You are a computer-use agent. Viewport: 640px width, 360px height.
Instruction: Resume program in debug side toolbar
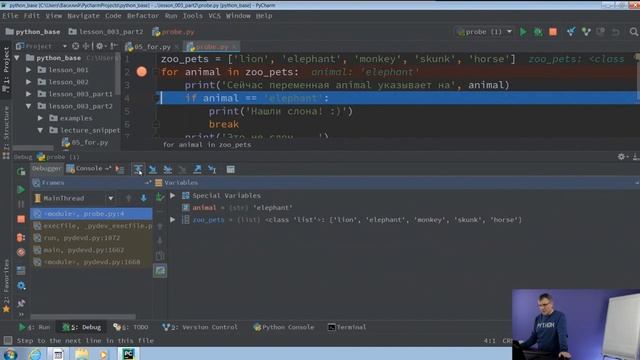[21, 189]
